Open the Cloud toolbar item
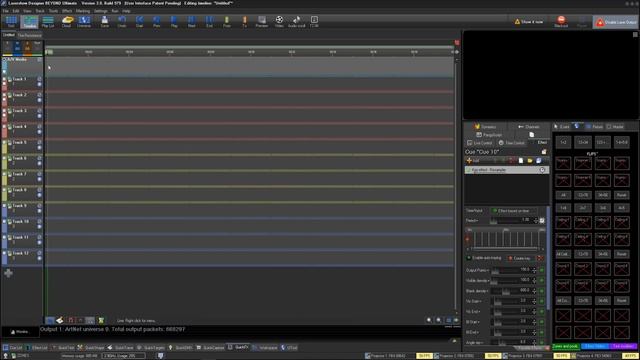The width and height of the screenshot is (640, 360). coord(67,22)
